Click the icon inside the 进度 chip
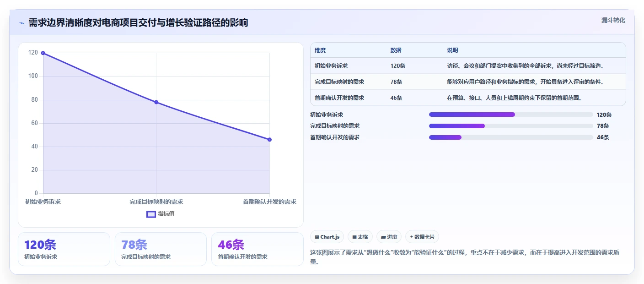 [x=383, y=237]
